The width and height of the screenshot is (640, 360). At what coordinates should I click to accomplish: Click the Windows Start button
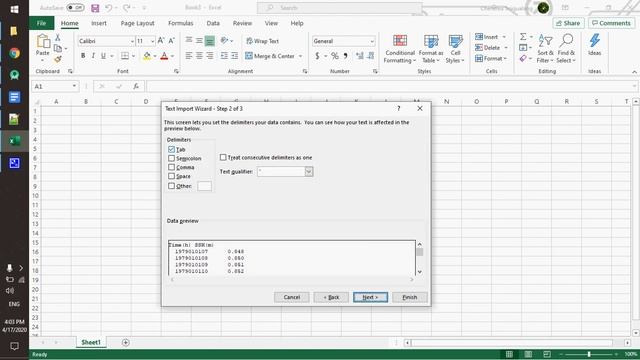(14, 9)
